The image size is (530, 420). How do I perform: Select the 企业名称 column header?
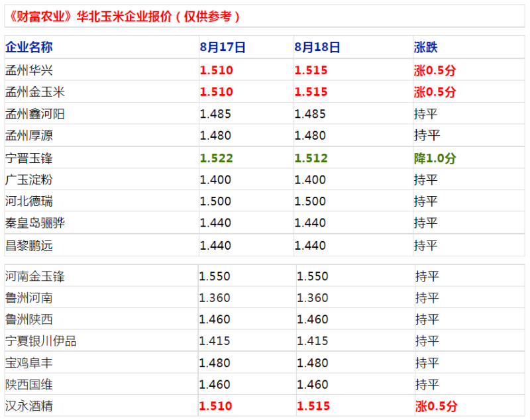29,47
